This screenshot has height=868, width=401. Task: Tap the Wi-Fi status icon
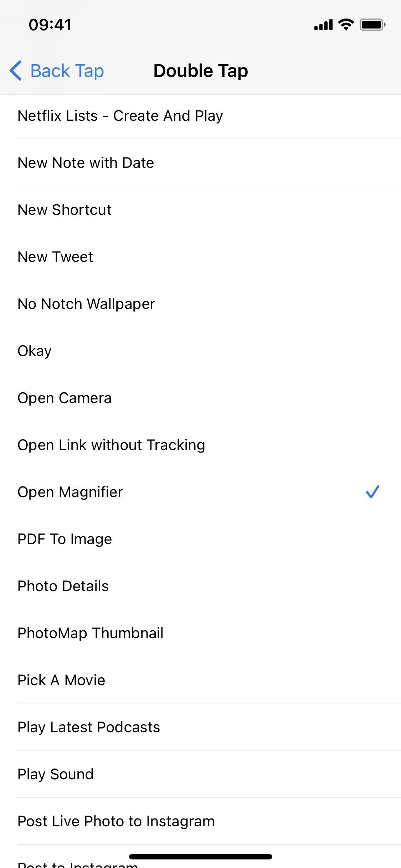(x=346, y=25)
